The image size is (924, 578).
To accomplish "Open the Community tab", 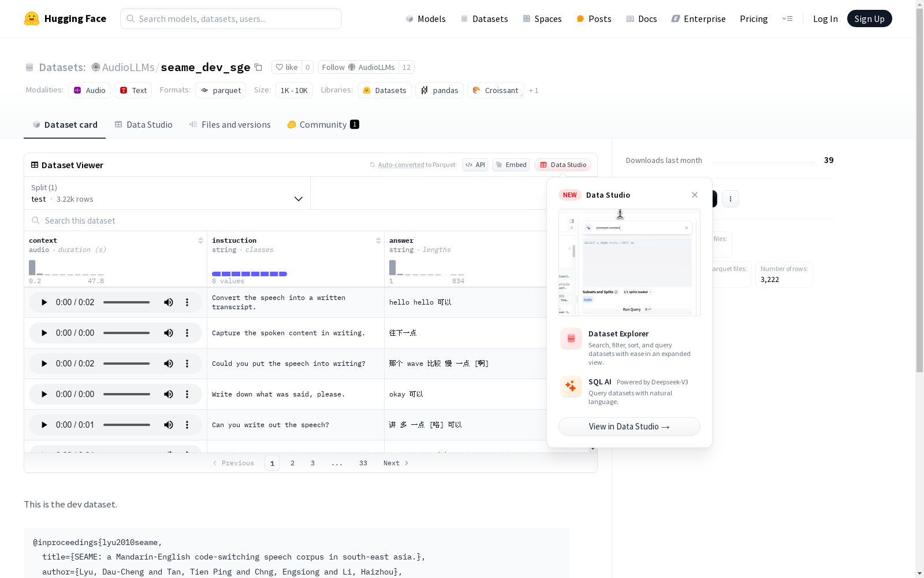I will pyautogui.click(x=323, y=125).
